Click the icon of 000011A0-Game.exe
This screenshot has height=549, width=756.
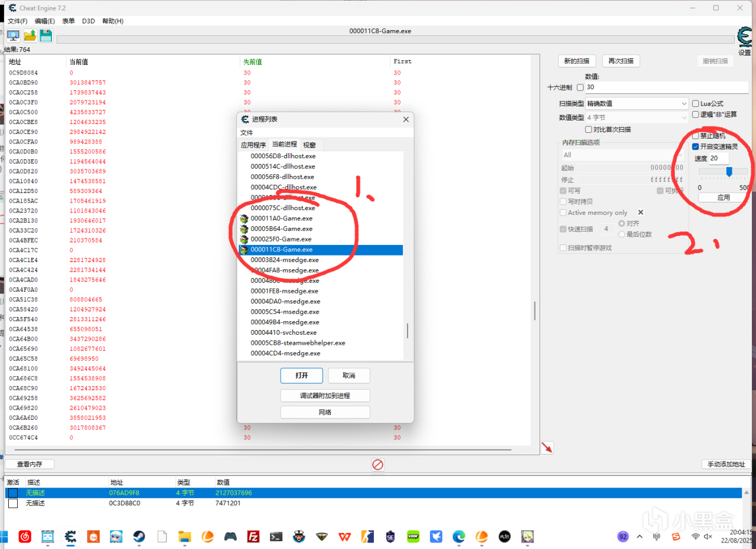coord(245,218)
